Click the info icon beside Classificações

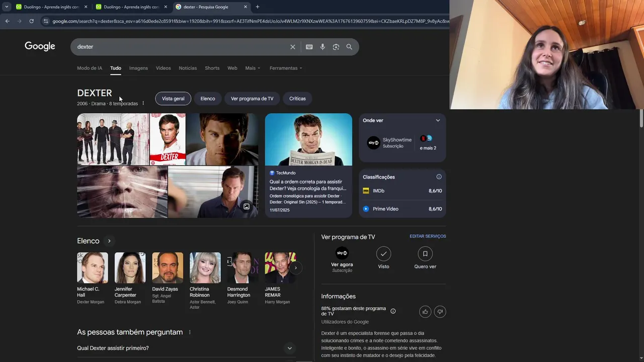[x=439, y=176]
